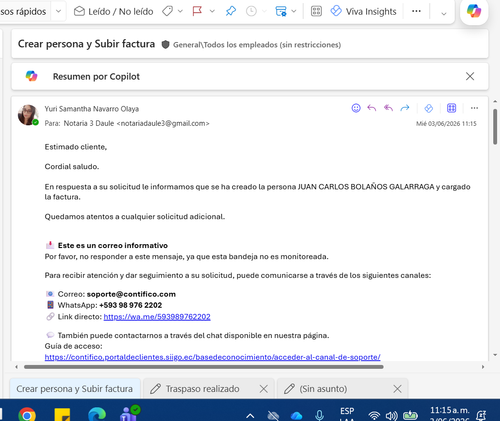The height and width of the screenshot is (421, 500).
Task: Click the Leído / No leído button
Action: click(113, 11)
